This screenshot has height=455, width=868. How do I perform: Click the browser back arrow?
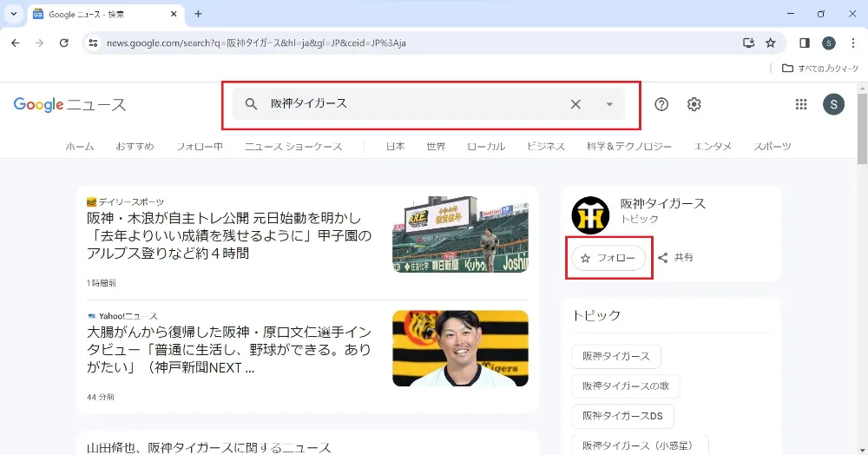click(15, 43)
